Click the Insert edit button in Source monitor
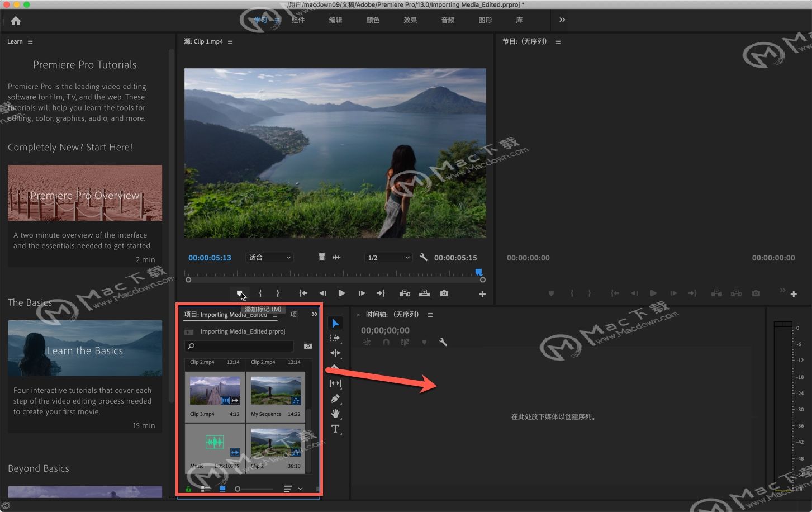The width and height of the screenshot is (812, 512). pyautogui.click(x=405, y=293)
